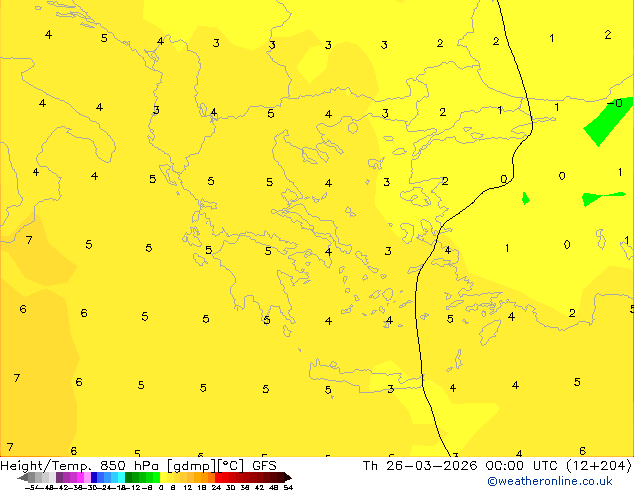Image resolution: width=634 pixels, height=490 pixels.
Task: Click the large green cold patch
Action: 604,120
